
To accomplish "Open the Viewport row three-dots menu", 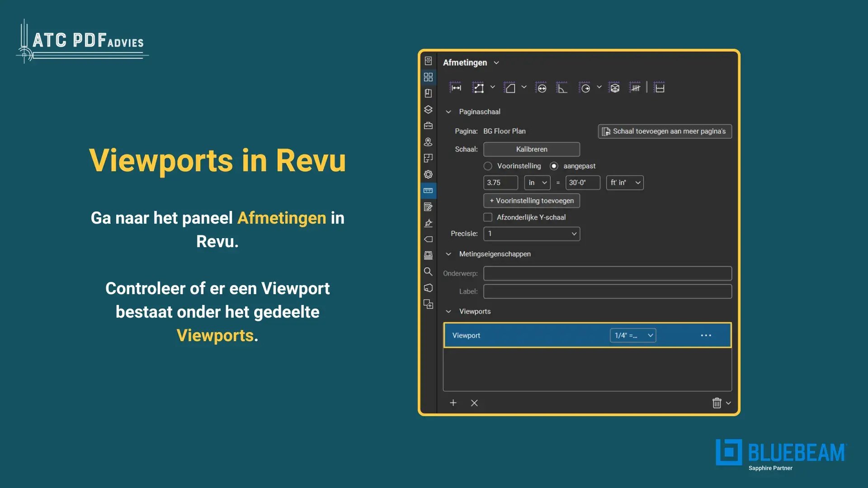I will pos(706,335).
